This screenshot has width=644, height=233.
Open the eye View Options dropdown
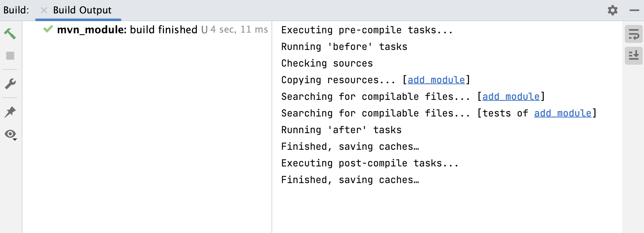click(x=11, y=134)
